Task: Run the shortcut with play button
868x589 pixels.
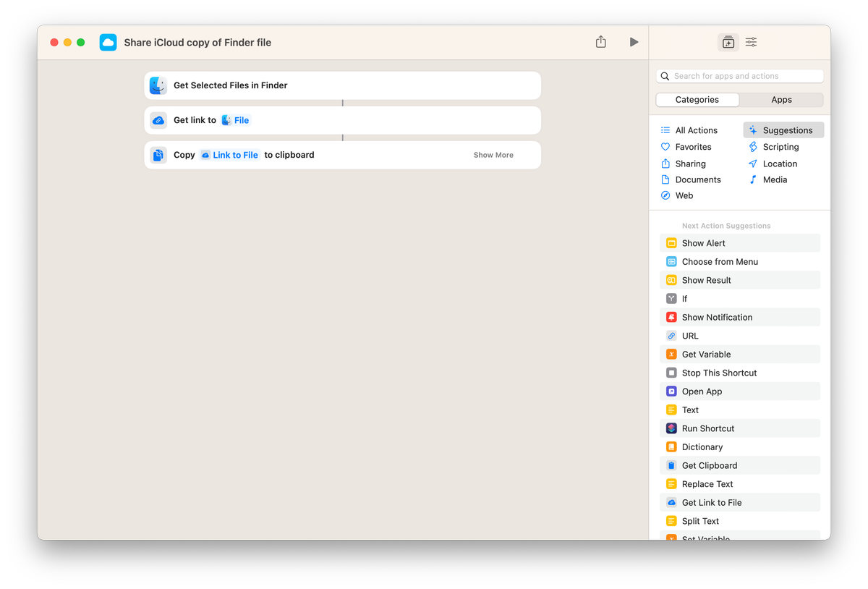Action: coord(634,42)
